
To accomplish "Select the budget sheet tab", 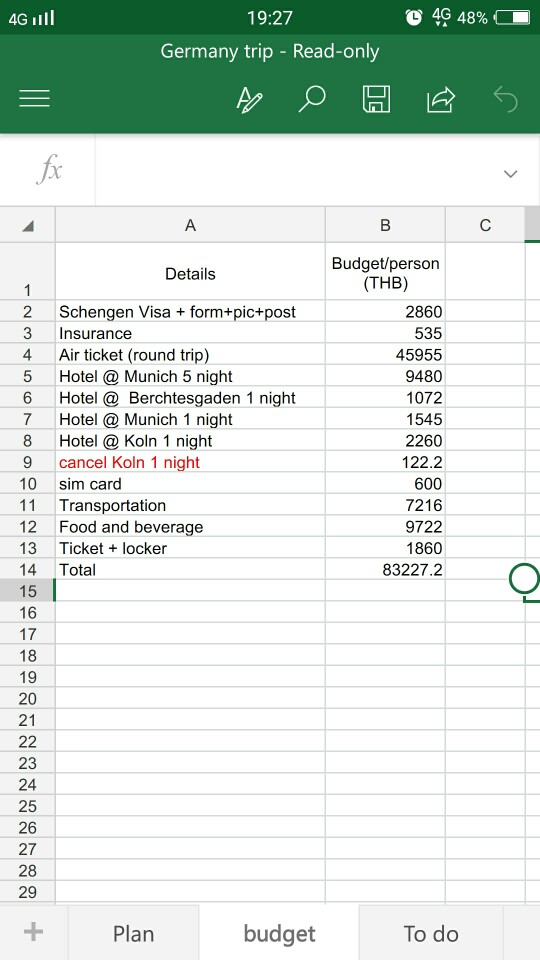I will coord(279,933).
